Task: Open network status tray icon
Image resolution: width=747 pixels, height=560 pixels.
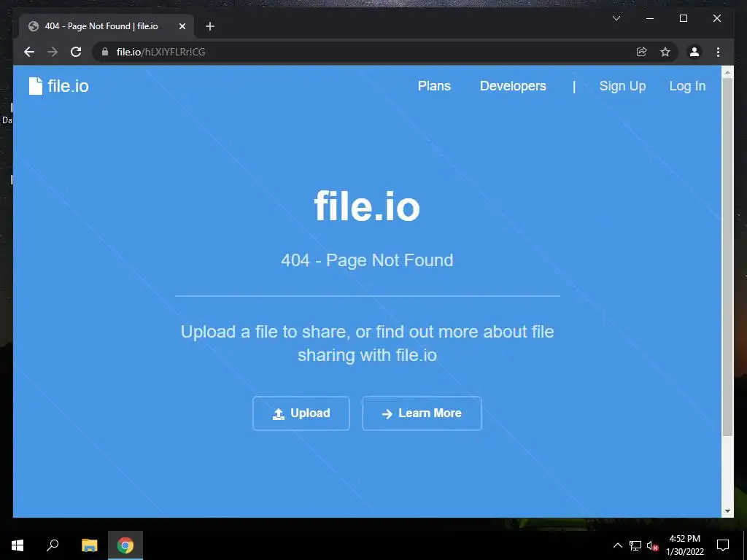Action: (x=635, y=545)
